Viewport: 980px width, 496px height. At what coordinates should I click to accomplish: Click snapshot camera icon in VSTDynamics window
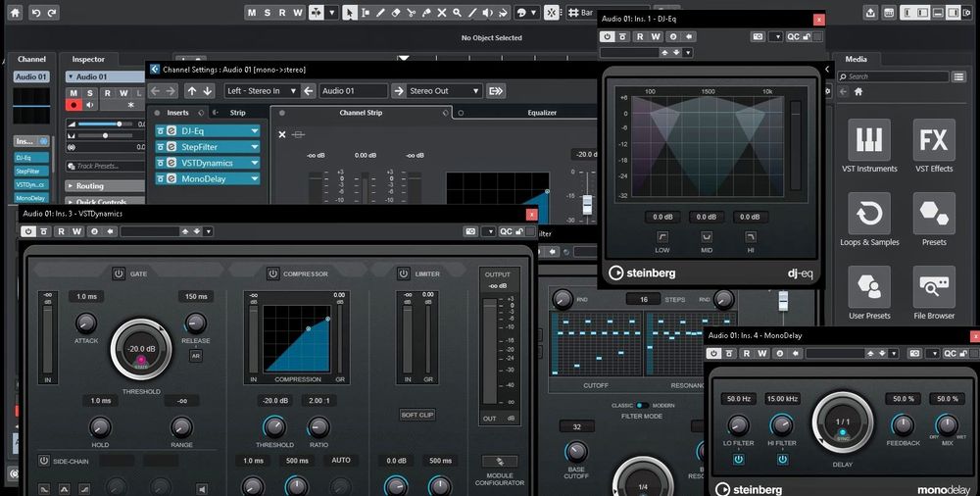[x=470, y=231]
